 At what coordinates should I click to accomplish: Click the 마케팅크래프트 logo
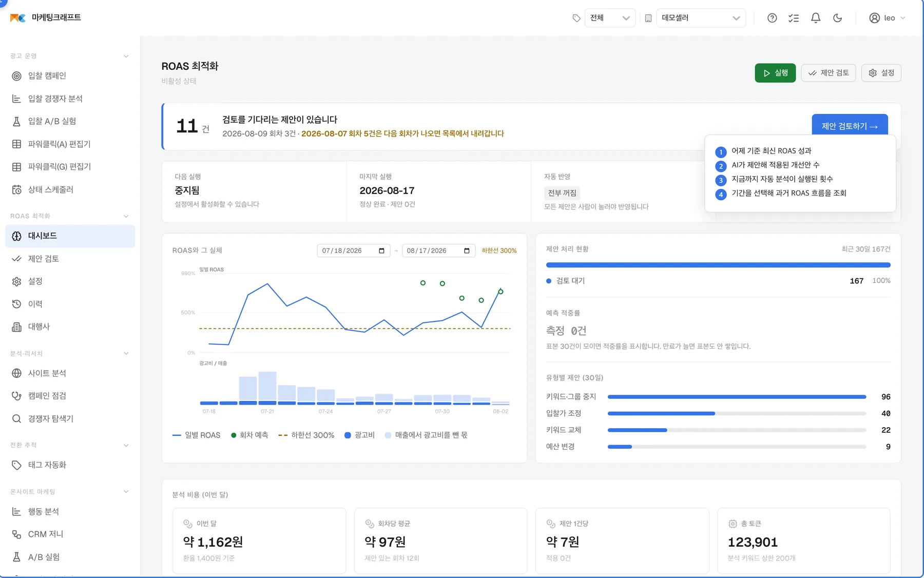[45, 17]
